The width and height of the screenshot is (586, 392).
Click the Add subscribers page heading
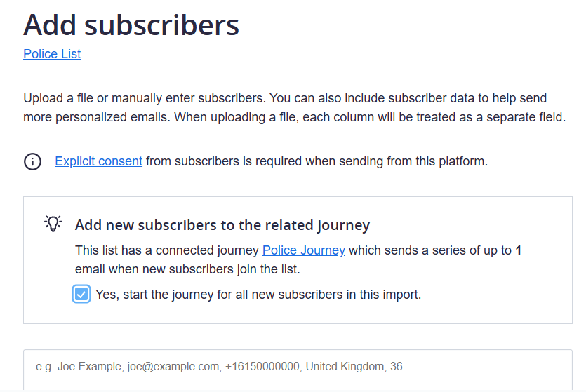click(131, 25)
